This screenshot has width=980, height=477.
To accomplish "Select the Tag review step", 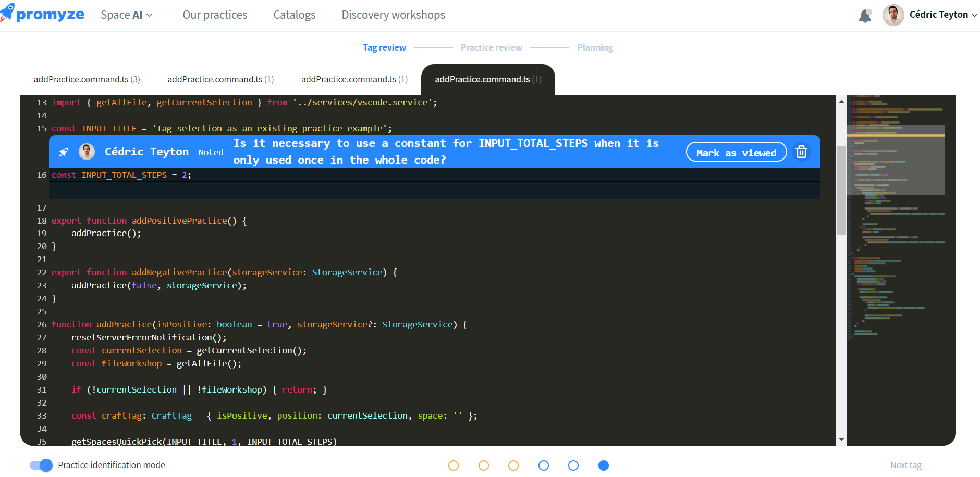I will (x=384, y=47).
